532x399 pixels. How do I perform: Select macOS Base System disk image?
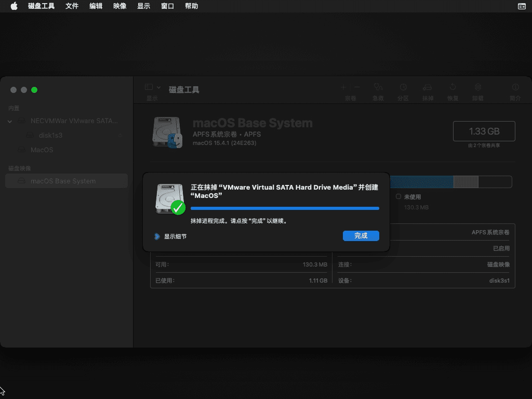pos(63,181)
